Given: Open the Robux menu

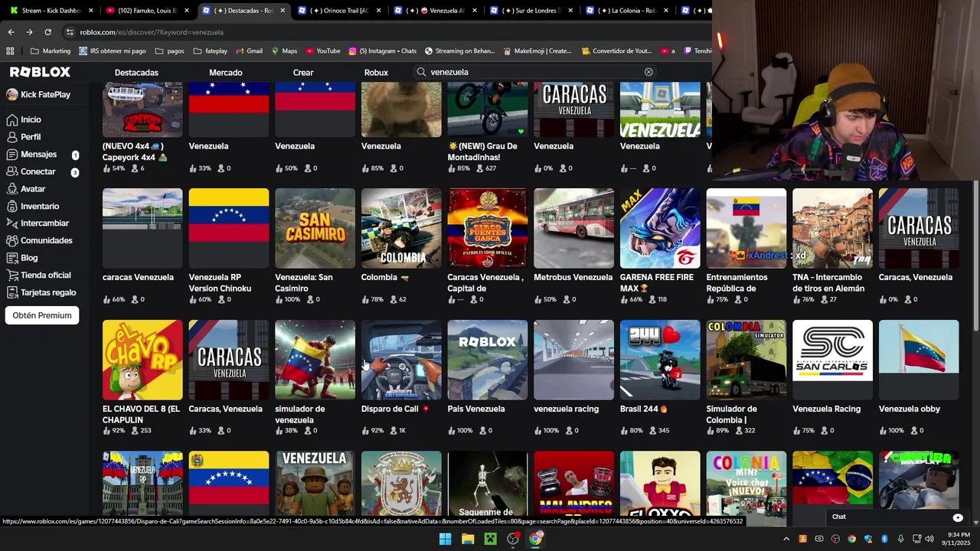Looking at the screenshot, I should pyautogui.click(x=376, y=72).
